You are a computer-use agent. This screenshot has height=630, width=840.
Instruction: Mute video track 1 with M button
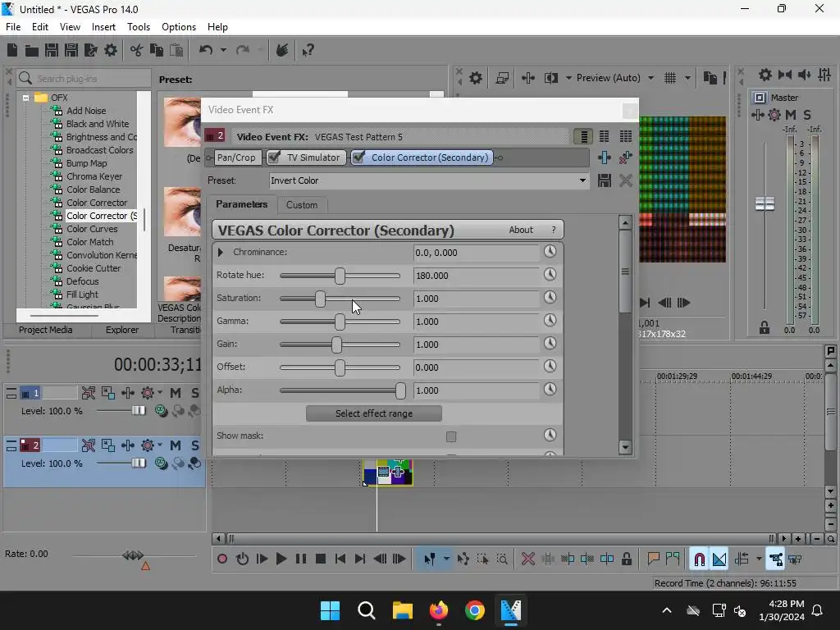[x=176, y=393]
